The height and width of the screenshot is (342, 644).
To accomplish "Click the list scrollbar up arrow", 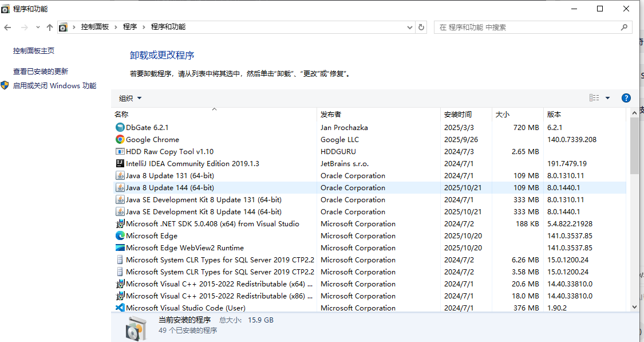I will coord(634,112).
